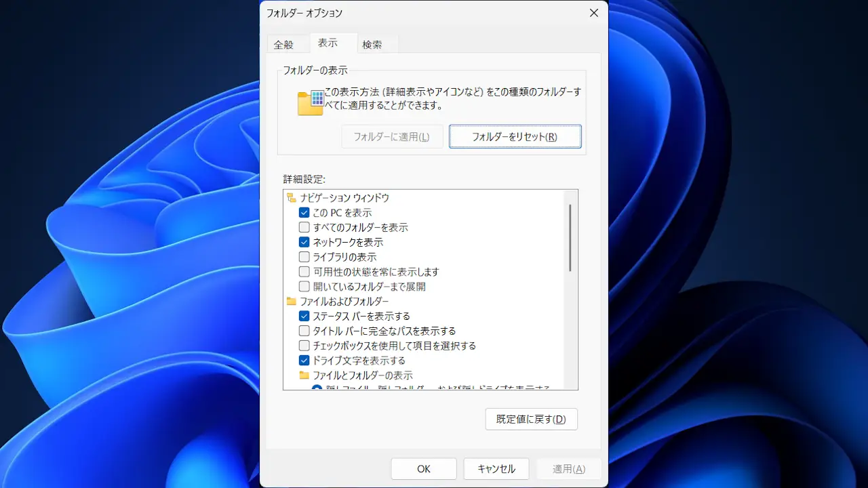Image resolution: width=868 pixels, height=488 pixels.
Task: Uncheck ドライブ文字を表示する checkbox
Action: point(304,361)
